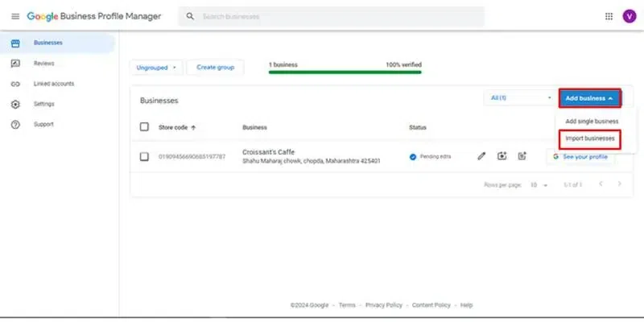Go to previous page arrow
The image size is (644, 322).
coord(601,184)
